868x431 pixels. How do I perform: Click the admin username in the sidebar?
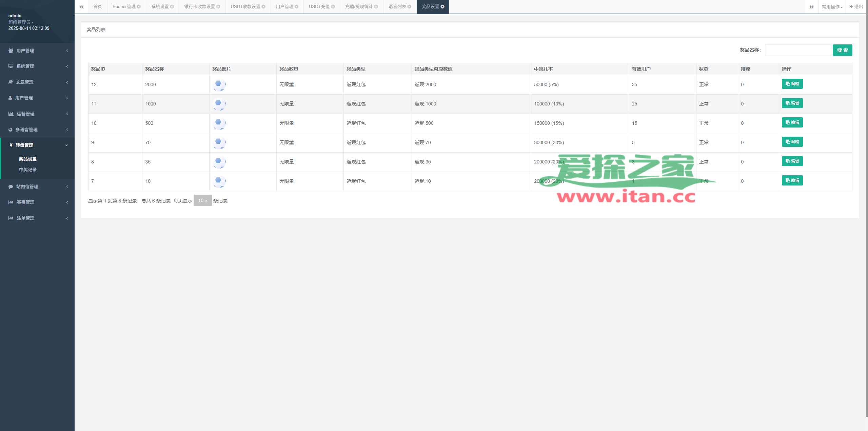(15, 16)
